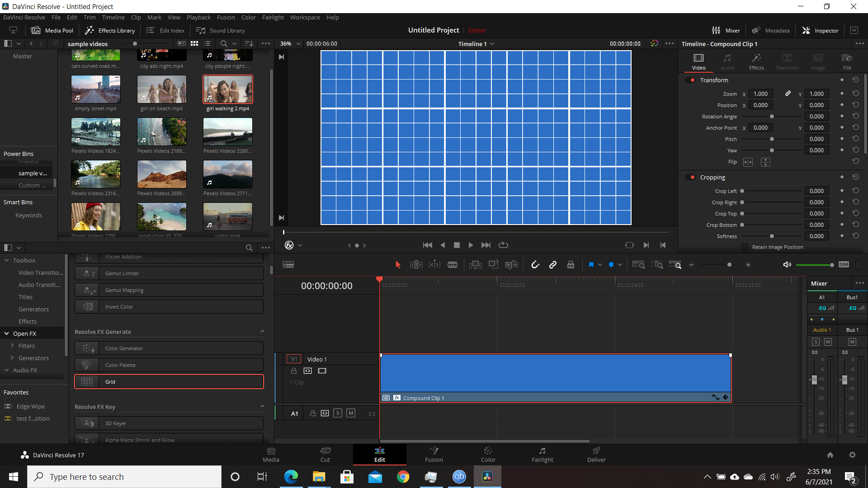This screenshot has width=868, height=488.
Task: Search the Media Pool with magnifier icon
Action: pos(224,44)
